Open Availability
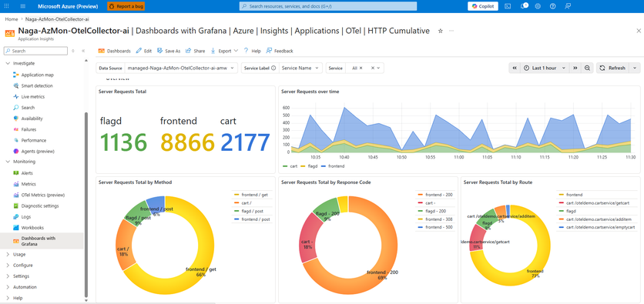644x304 pixels. [32, 119]
